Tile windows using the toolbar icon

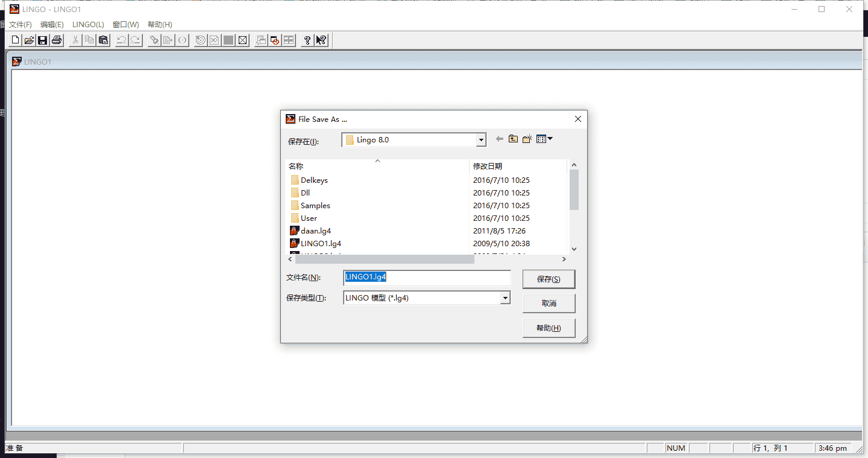pos(289,40)
